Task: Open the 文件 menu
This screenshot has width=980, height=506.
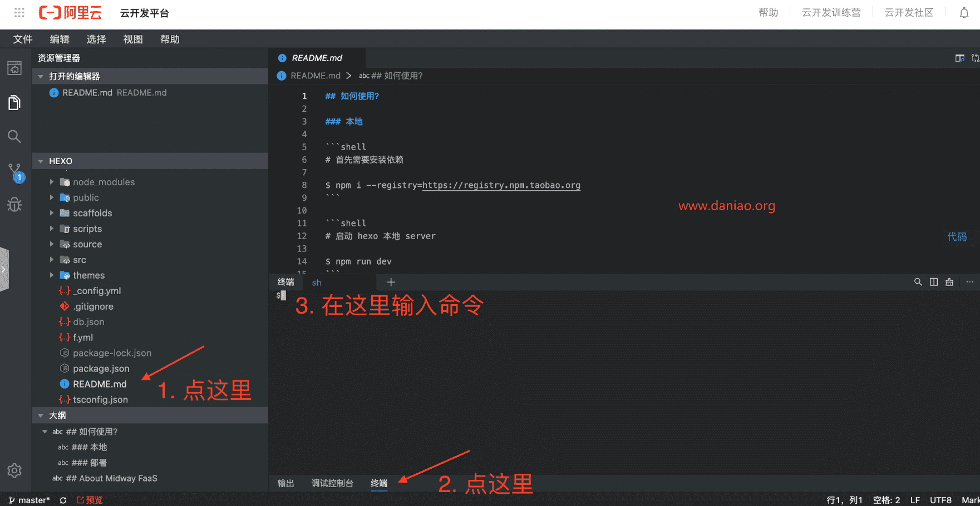Action: pyautogui.click(x=23, y=39)
